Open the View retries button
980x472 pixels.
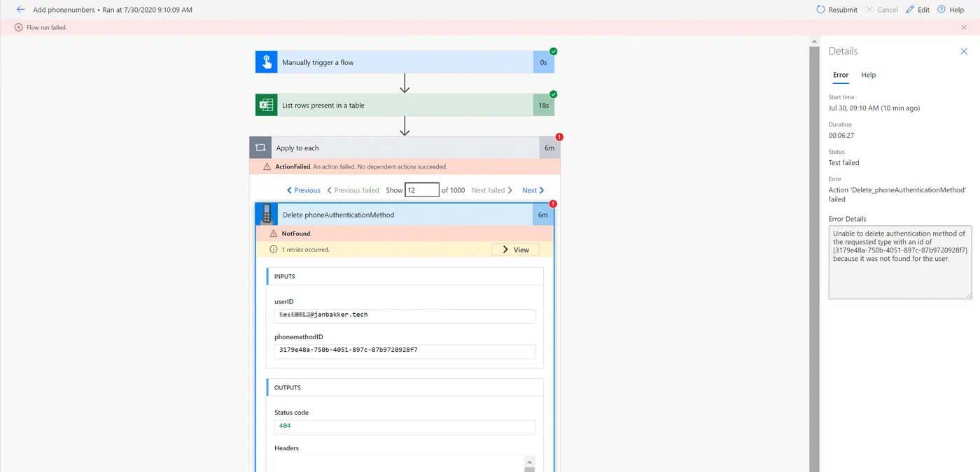515,250
